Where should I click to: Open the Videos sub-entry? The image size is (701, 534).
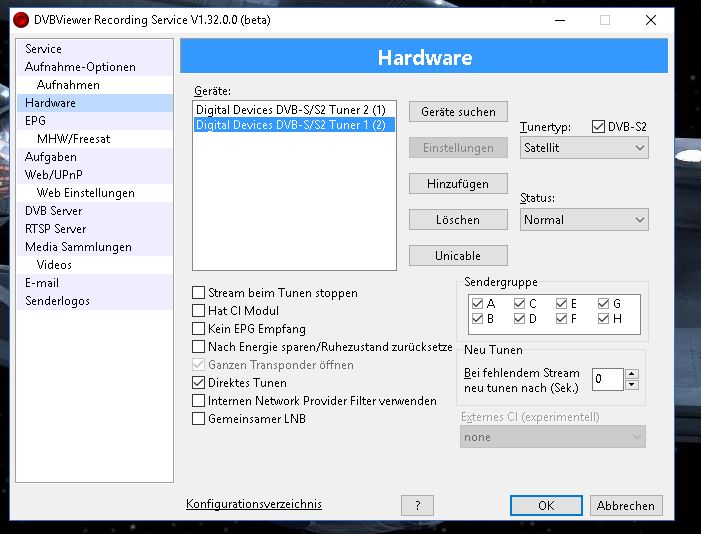point(95,265)
